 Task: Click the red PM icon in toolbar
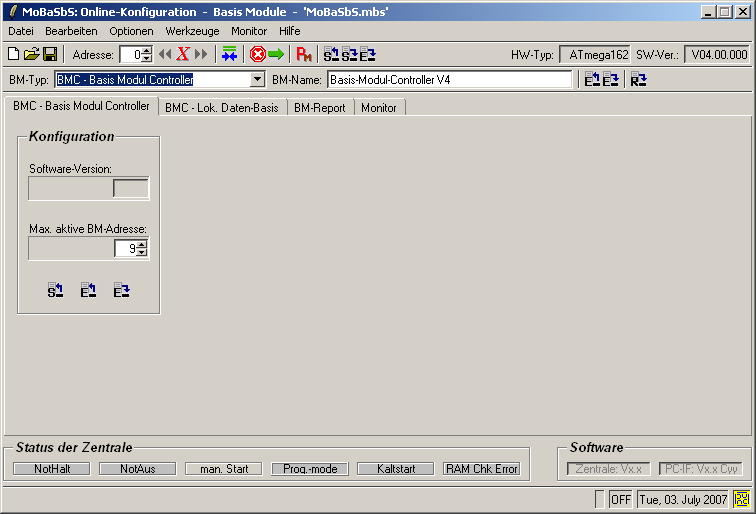[x=305, y=54]
